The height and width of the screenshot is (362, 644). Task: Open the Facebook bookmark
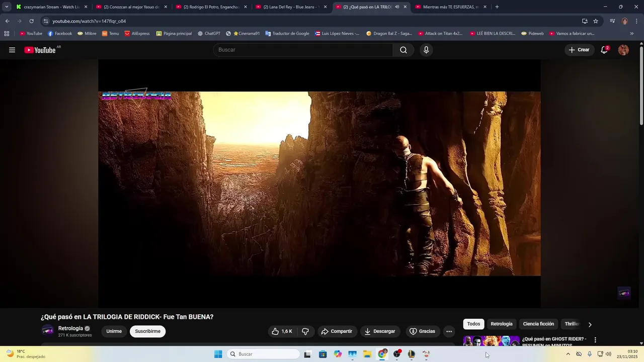pos(60,34)
